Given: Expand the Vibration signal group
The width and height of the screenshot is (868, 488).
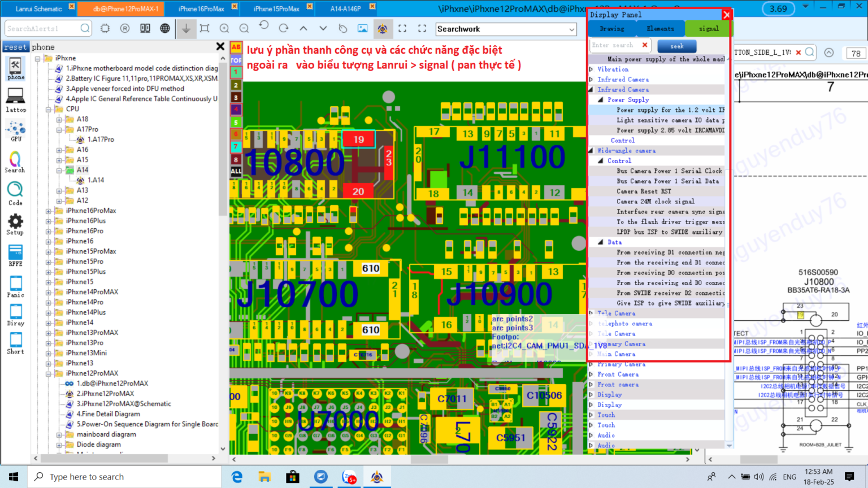Looking at the screenshot, I should [x=592, y=69].
